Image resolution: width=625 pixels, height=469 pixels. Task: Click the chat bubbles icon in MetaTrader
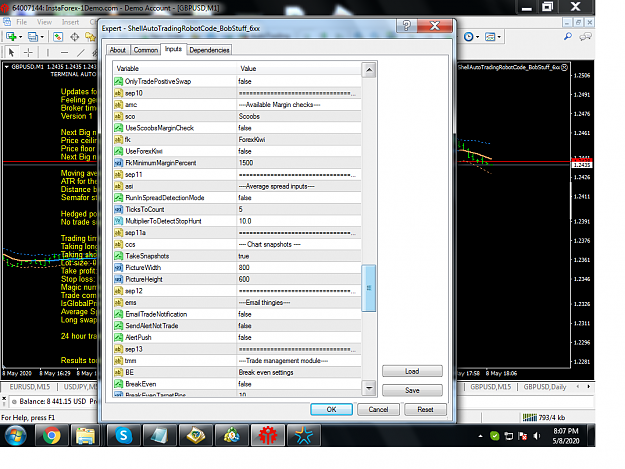[585, 37]
